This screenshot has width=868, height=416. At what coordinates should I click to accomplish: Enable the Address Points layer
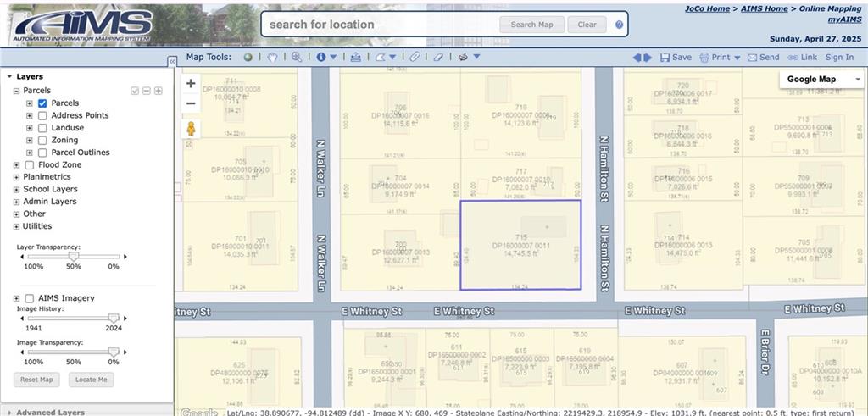[x=42, y=115]
